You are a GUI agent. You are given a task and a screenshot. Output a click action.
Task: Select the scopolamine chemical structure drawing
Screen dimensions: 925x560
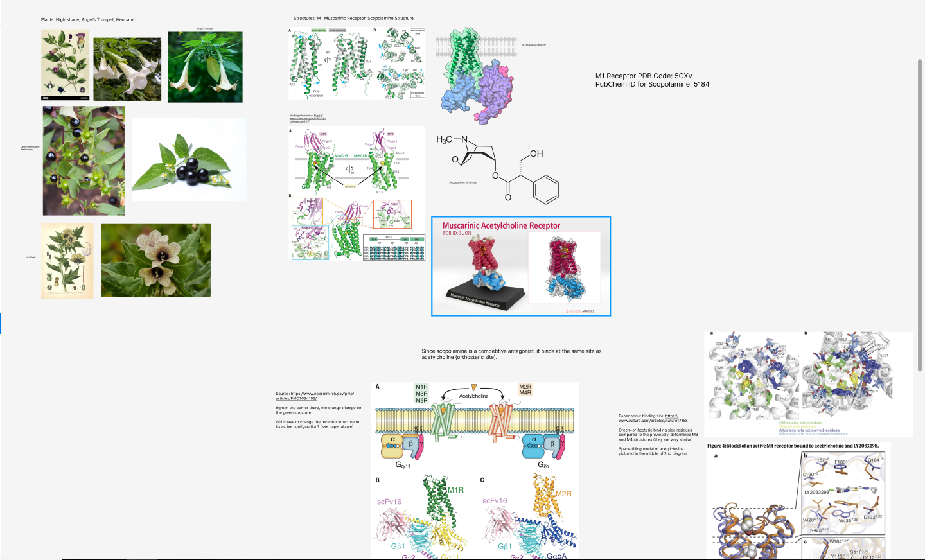click(x=498, y=168)
